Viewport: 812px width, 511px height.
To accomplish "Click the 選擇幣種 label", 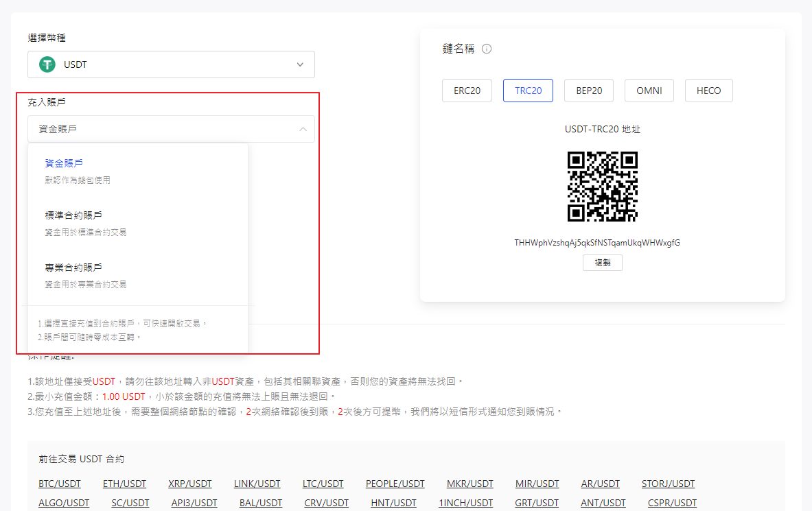I will (x=47, y=38).
